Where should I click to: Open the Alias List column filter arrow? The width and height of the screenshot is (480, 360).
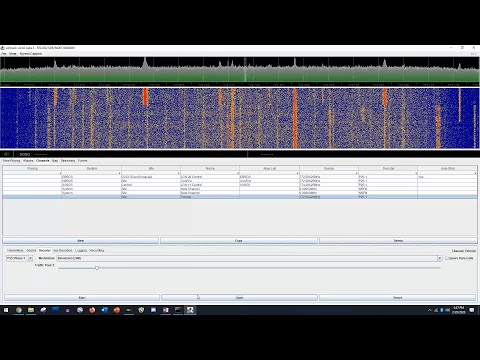[297, 173]
